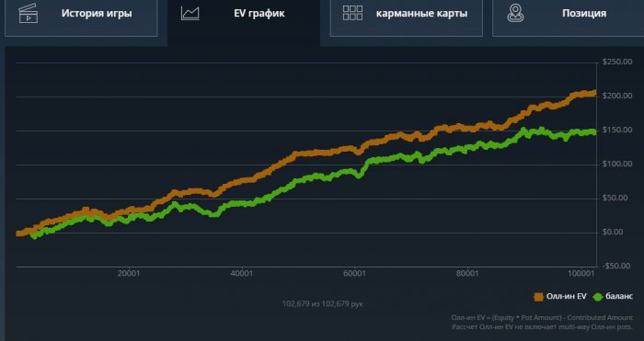Click the 100001 x-axis tick label

click(x=581, y=273)
